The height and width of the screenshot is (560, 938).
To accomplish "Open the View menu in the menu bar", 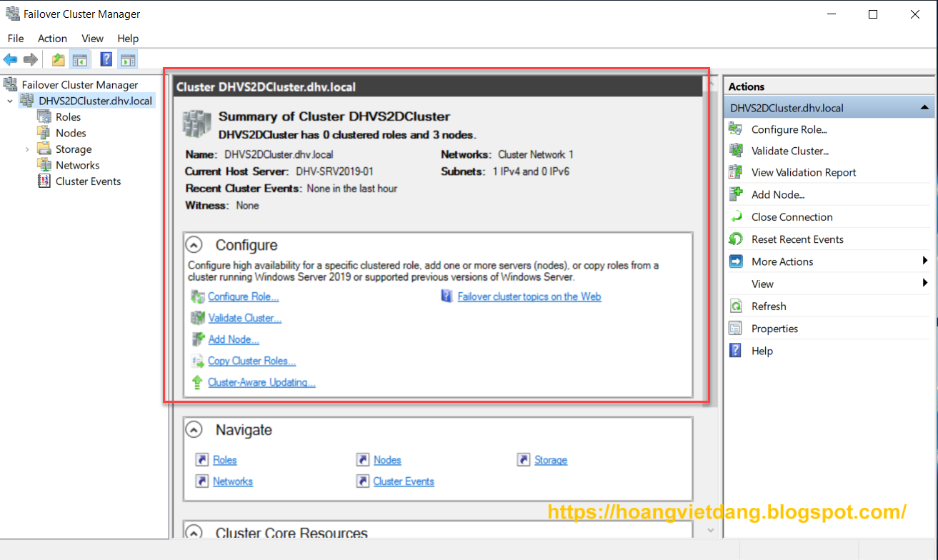I will (x=92, y=39).
